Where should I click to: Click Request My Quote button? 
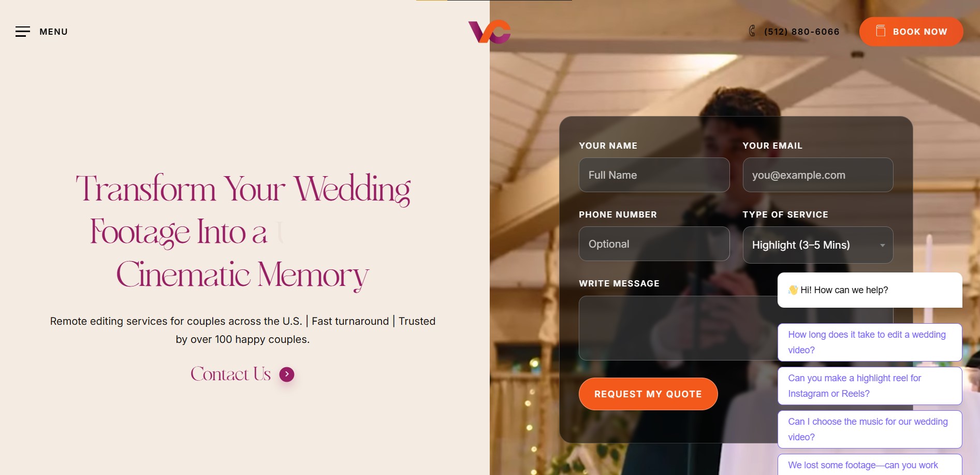pyautogui.click(x=648, y=394)
